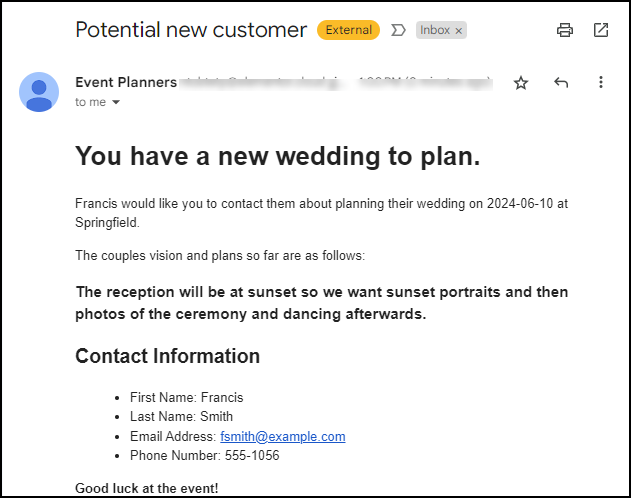Star the Event Planners message
The height and width of the screenshot is (498, 631).
coord(521,83)
